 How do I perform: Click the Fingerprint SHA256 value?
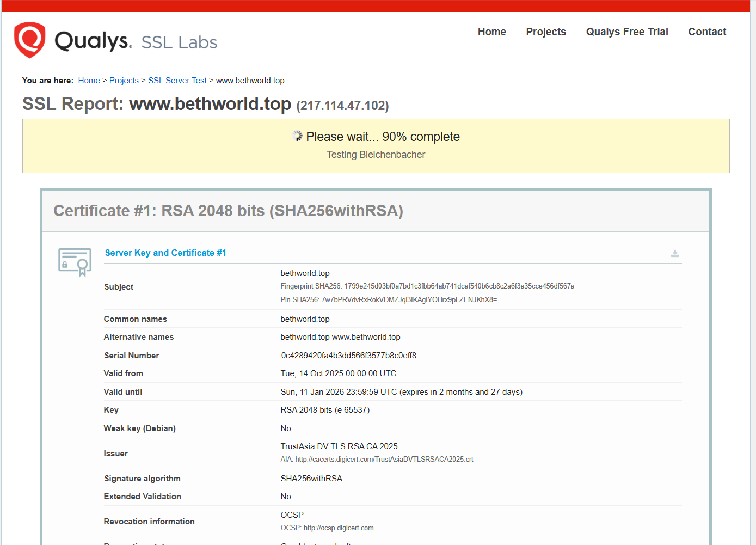(459, 286)
